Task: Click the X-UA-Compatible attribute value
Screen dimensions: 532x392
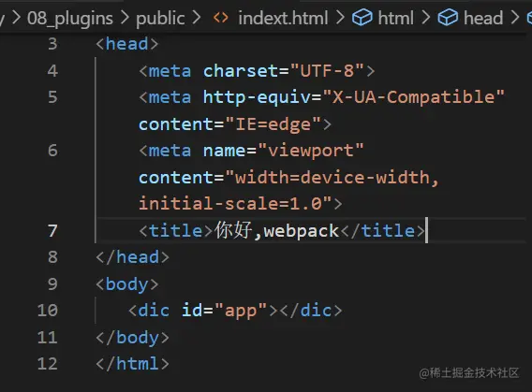Action: [413, 97]
